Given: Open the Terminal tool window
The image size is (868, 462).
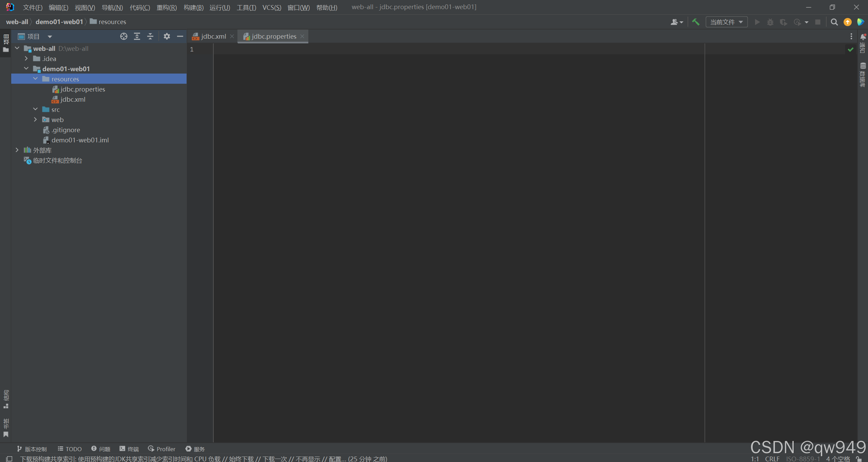Looking at the screenshot, I should click(x=129, y=449).
